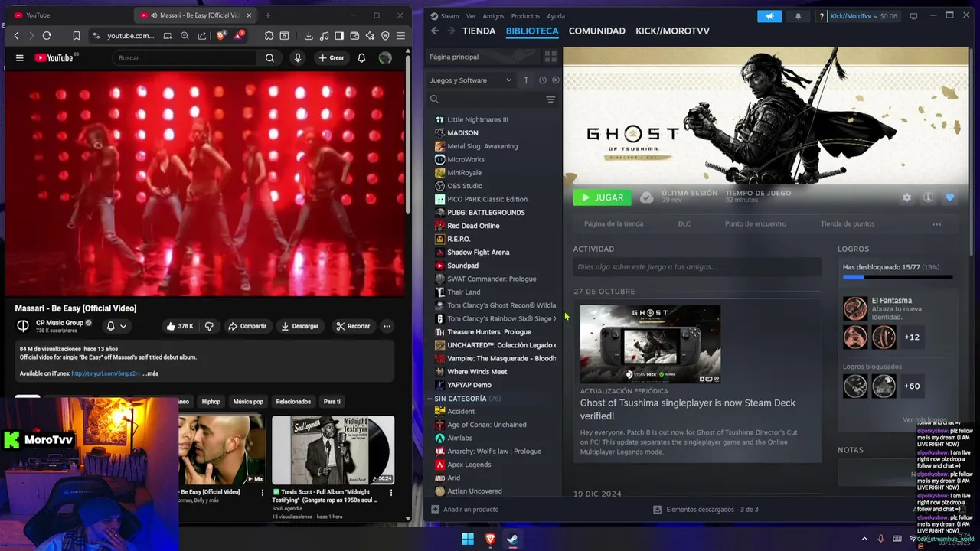The width and height of the screenshot is (980, 551).
Task: Open Steam Deck verified news thumbnail
Action: [650, 344]
